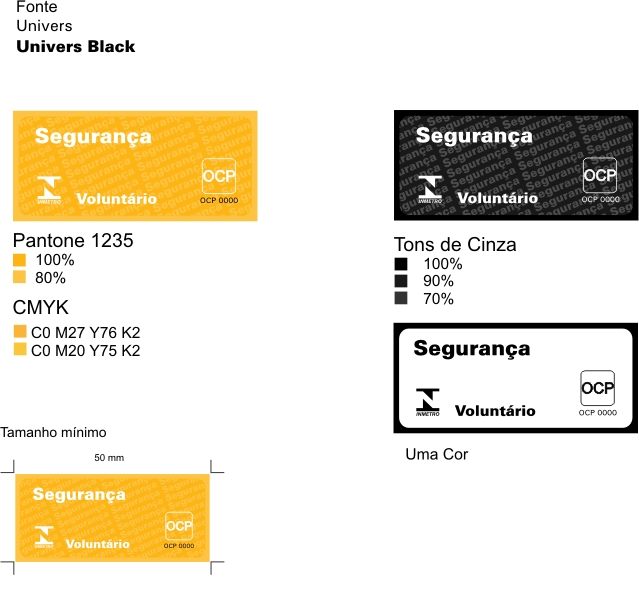Screen dimensions: 639x595
Task: Click the Voluntário text on the black label
Action: [x=498, y=198]
